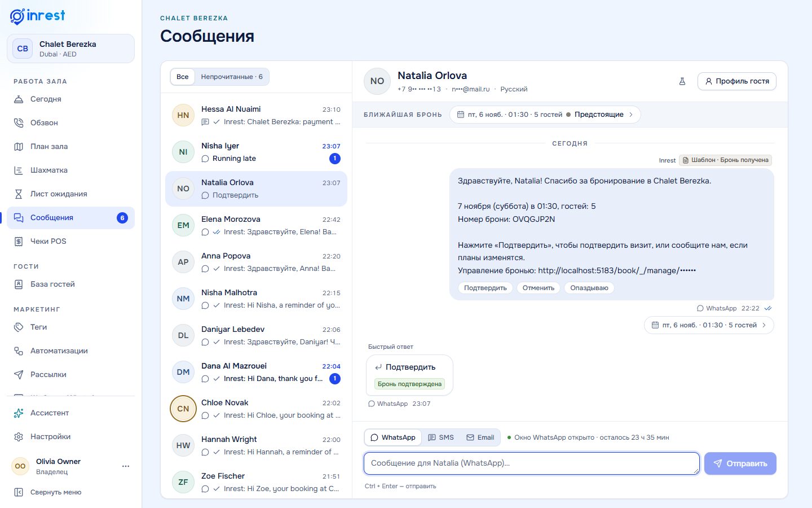The image size is (812, 508).
Task: Click the Опаздываю button inside the message bubble
Action: tap(589, 288)
